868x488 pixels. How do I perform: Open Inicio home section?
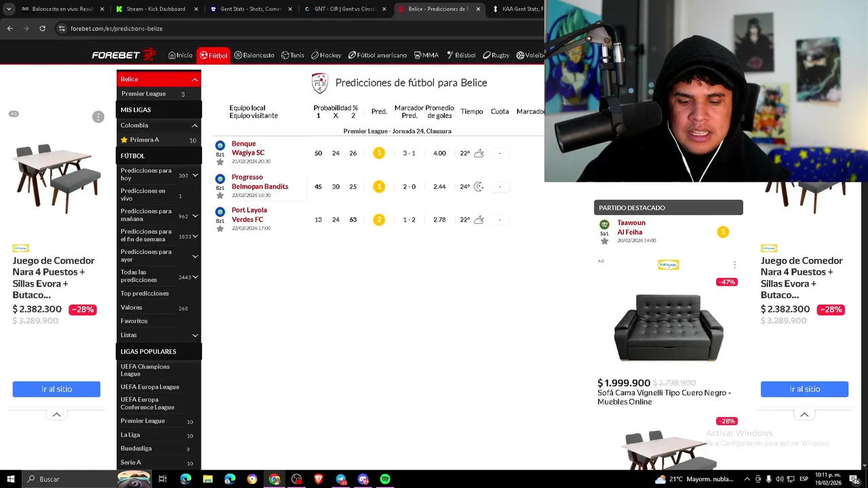click(x=180, y=55)
